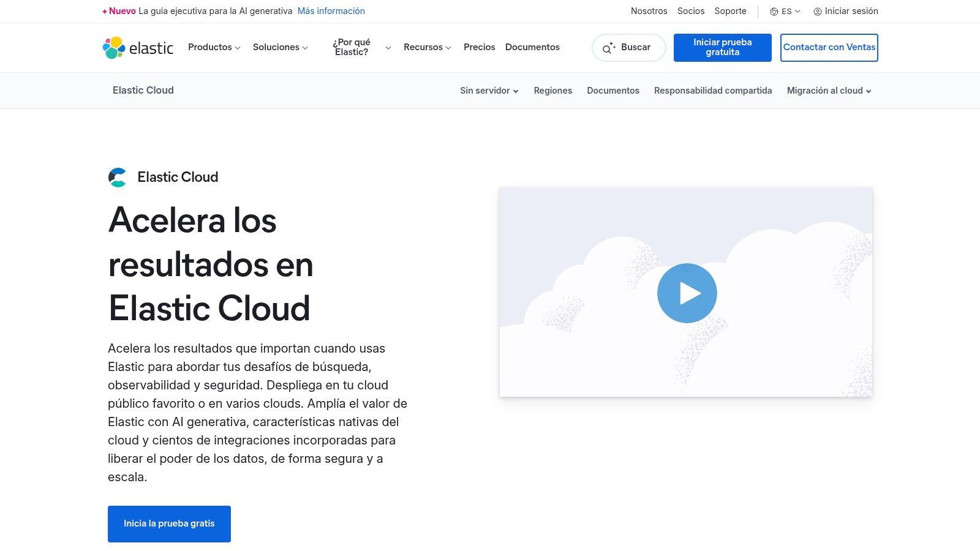Expand the Recursos menu
The width and height of the screenshot is (980, 551).
coord(427,47)
